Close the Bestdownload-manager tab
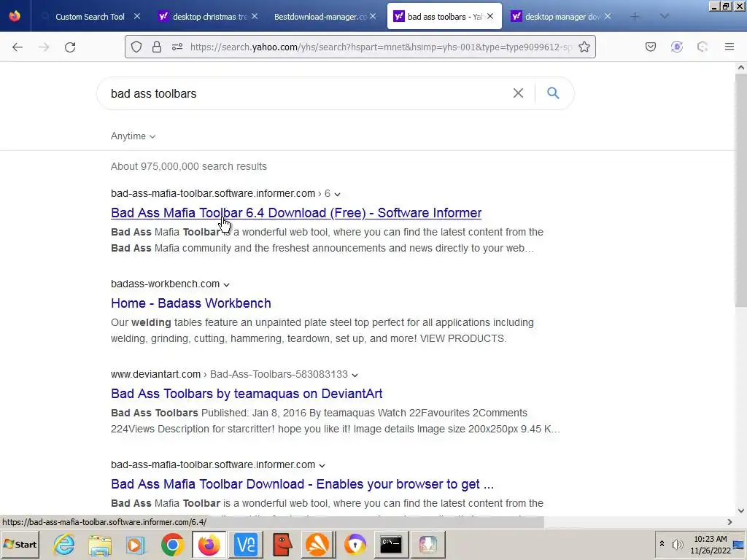 pos(373,16)
